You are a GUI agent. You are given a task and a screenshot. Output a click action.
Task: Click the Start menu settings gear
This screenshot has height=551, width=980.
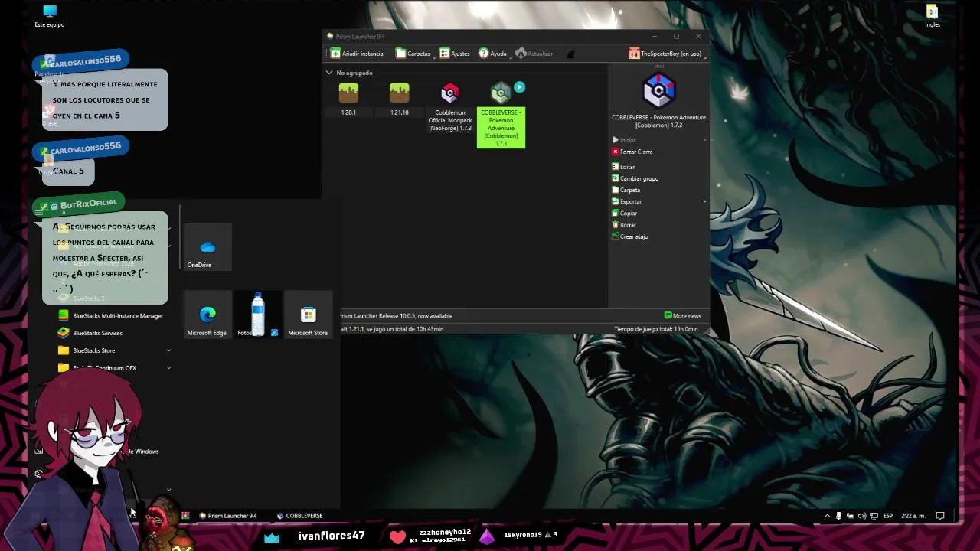click(39, 474)
